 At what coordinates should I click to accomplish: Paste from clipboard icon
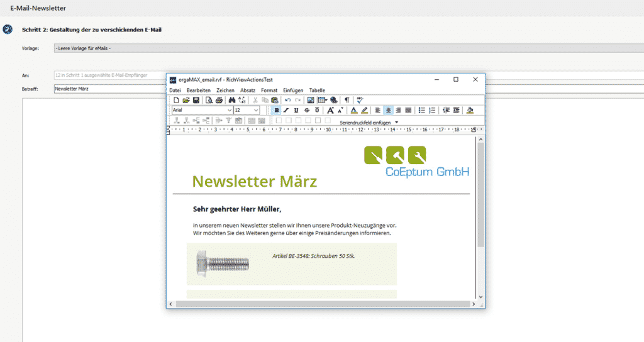pyautogui.click(x=275, y=100)
